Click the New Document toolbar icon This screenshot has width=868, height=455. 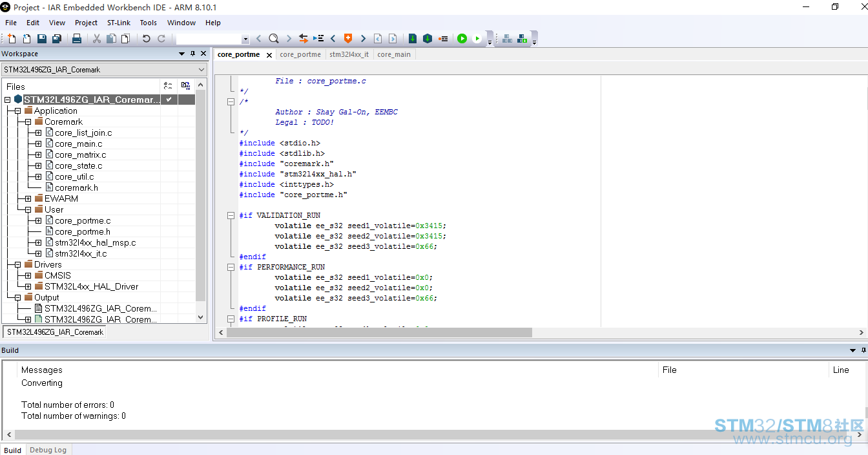click(12, 39)
